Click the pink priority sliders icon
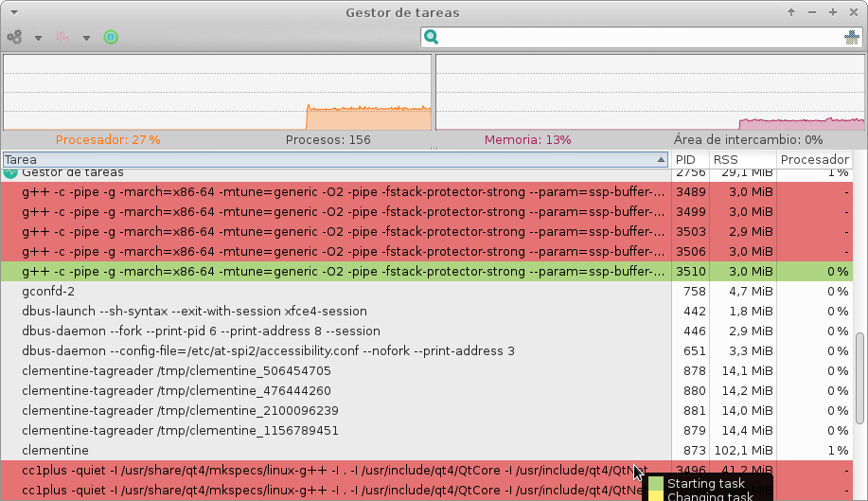The height and width of the screenshot is (501, 868). [x=62, y=37]
